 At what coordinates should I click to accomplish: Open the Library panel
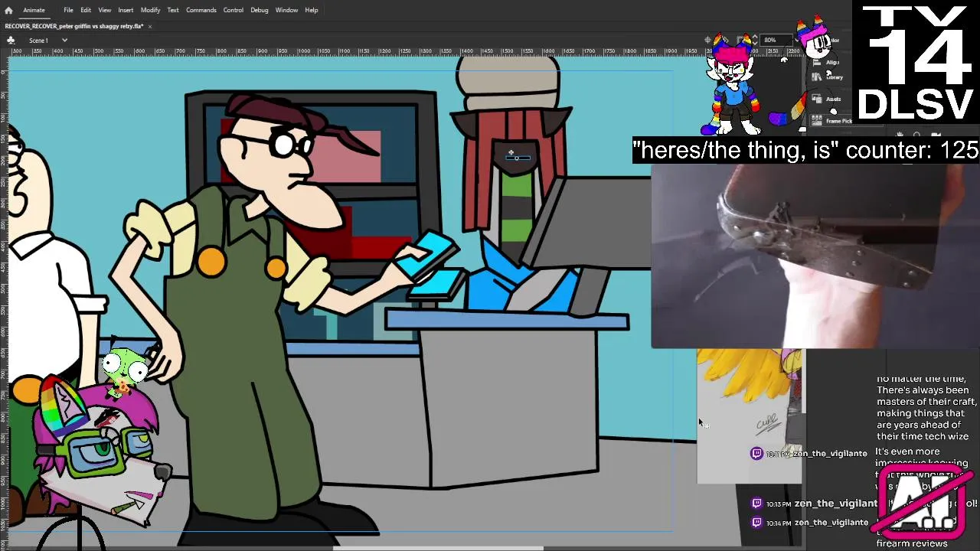point(828,77)
